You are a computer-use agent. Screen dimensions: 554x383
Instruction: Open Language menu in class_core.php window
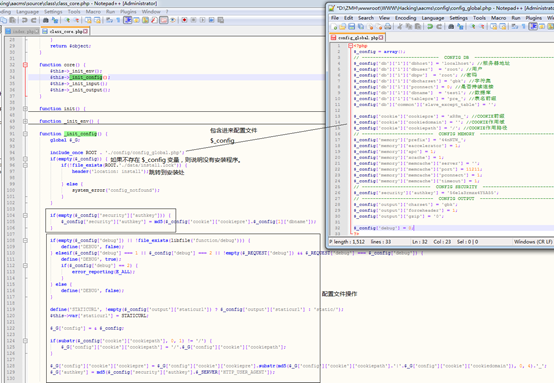[27, 11]
